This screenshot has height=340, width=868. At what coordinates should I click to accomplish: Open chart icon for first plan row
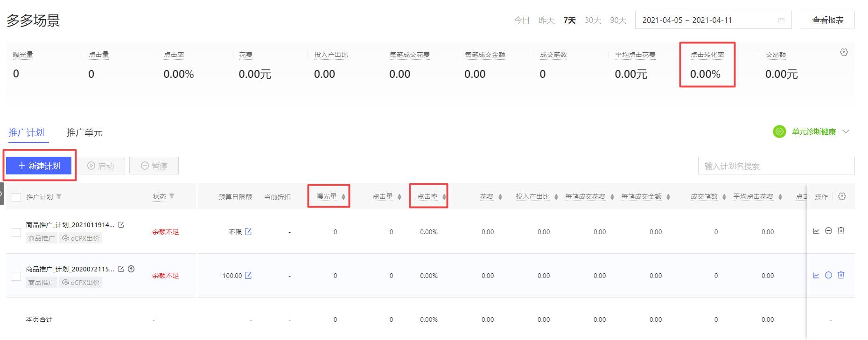[x=816, y=231]
